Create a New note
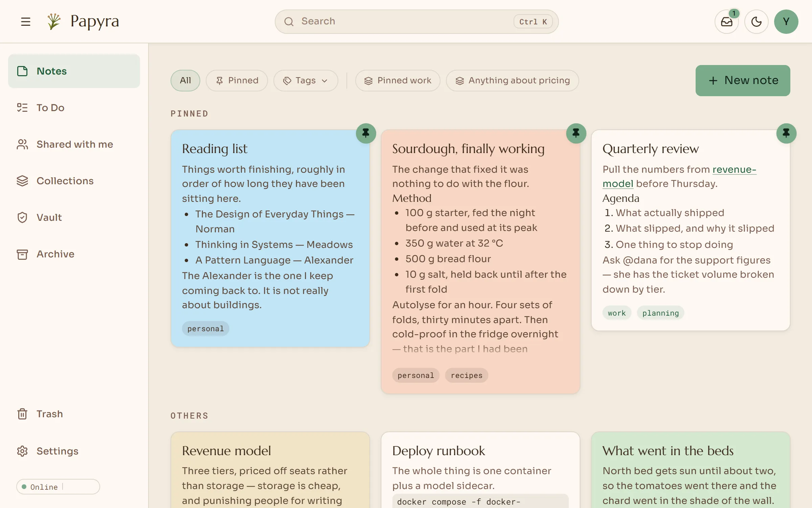812x508 pixels. (x=743, y=81)
